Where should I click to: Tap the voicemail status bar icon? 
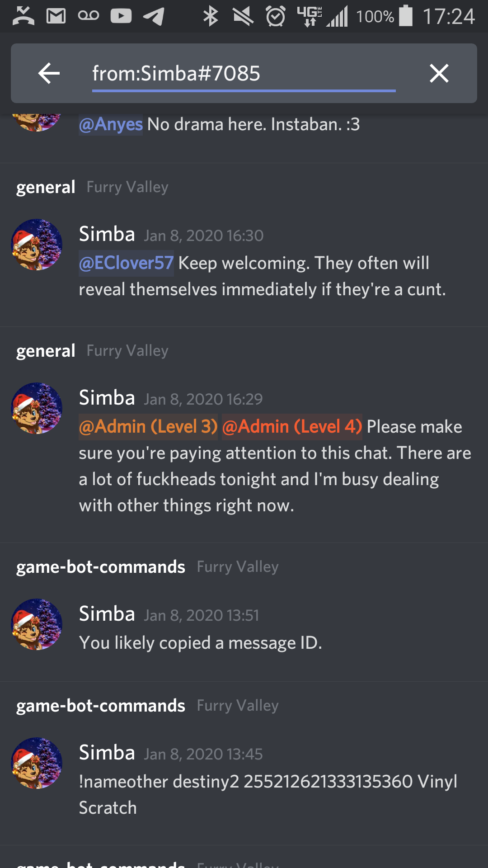[89, 16]
